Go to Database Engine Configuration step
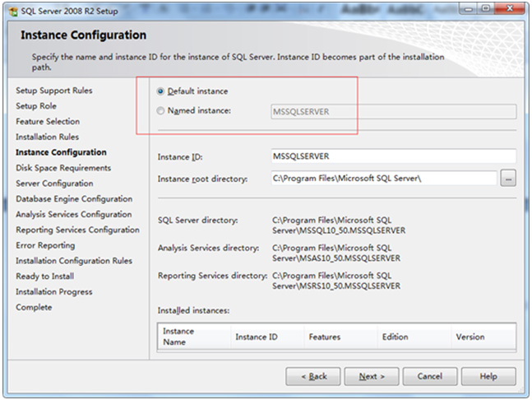Viewport: 532px width, 400px height. click(74, 199)
